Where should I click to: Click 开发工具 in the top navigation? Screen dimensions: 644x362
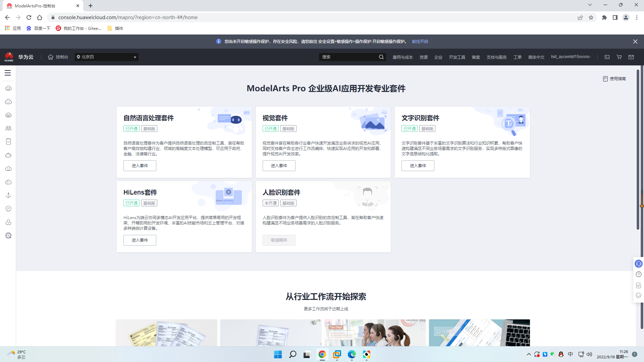click(x=457, y=57)
